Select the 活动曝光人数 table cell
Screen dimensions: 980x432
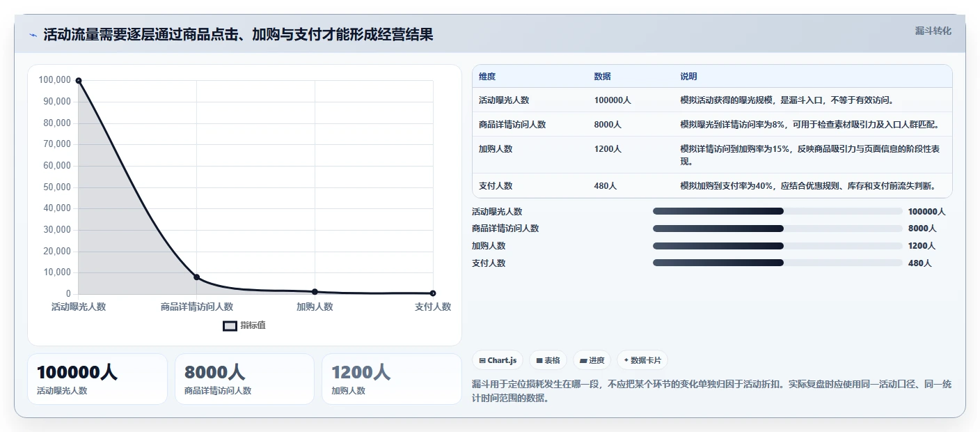pos(504,100)
